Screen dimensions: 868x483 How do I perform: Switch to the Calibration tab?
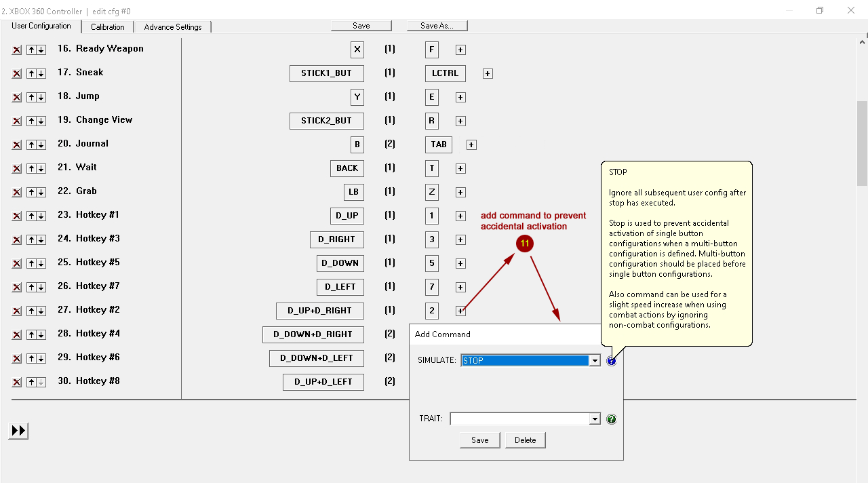pyautogui.click(x=107, y=27)
